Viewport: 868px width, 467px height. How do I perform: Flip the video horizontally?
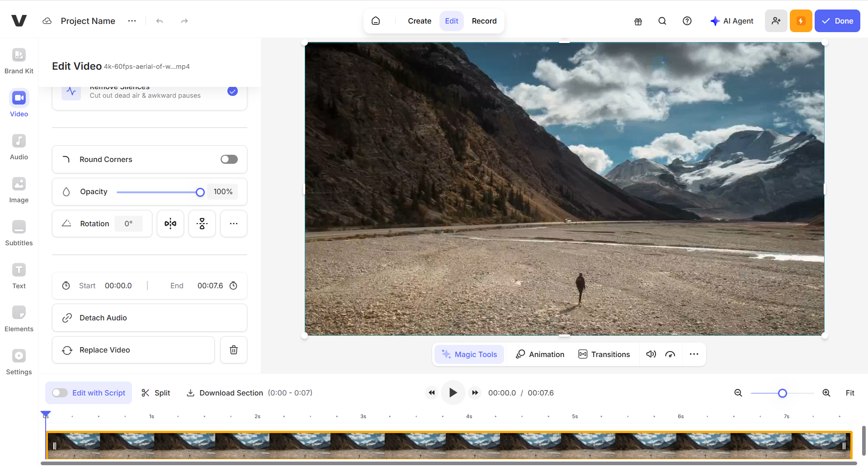coord(170,223)
